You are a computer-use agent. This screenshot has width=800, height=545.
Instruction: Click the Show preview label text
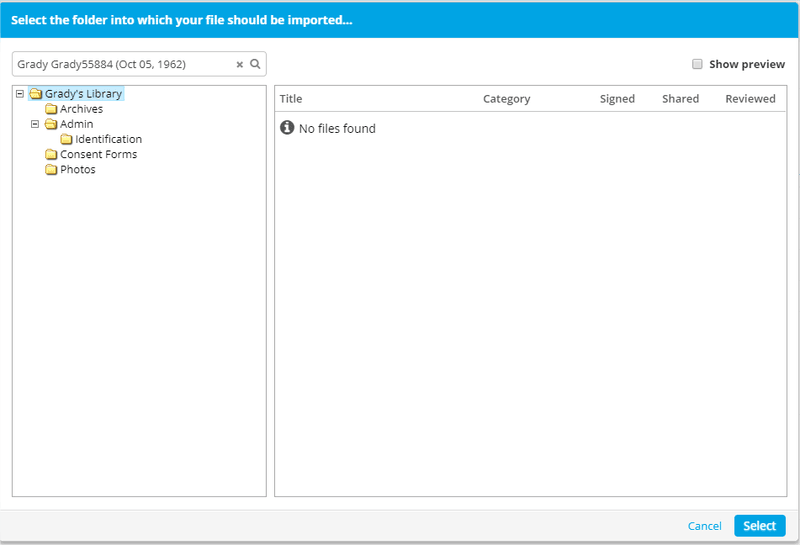tap(747, 64)
